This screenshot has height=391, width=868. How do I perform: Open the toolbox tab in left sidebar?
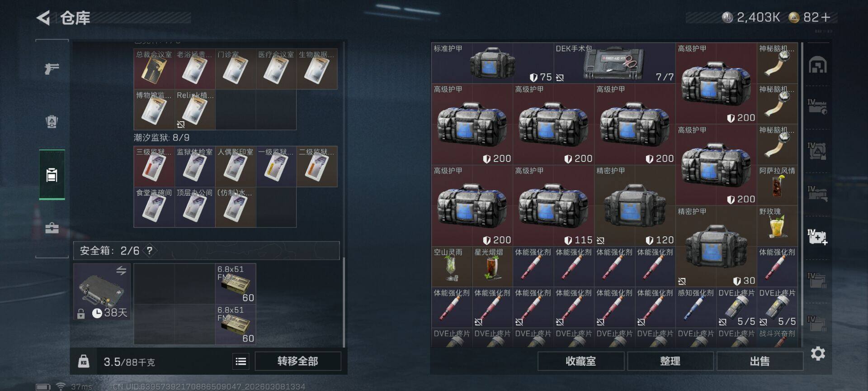point(52,228)
